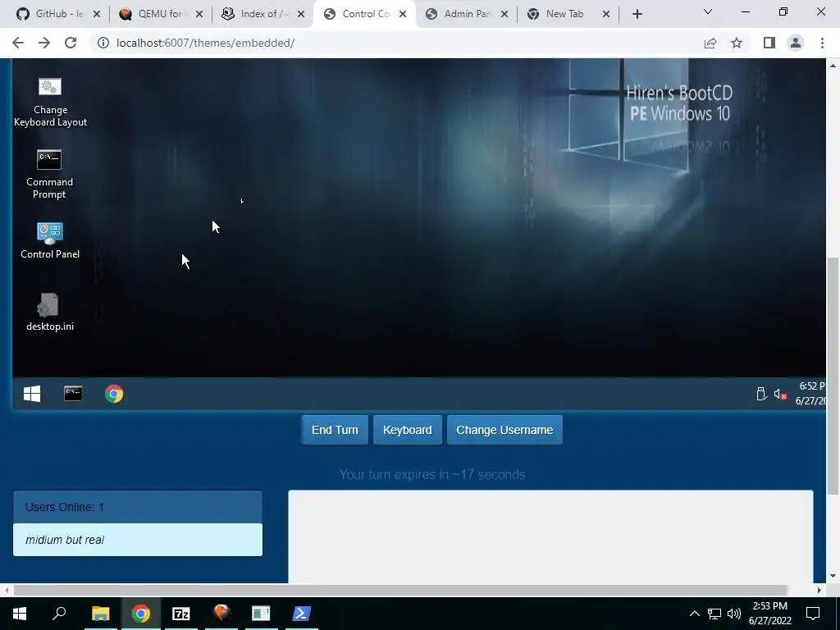Click the page horizontal scrollbar thumb
The height and width of the screenshot is (630, 840).
pos(399,590)
